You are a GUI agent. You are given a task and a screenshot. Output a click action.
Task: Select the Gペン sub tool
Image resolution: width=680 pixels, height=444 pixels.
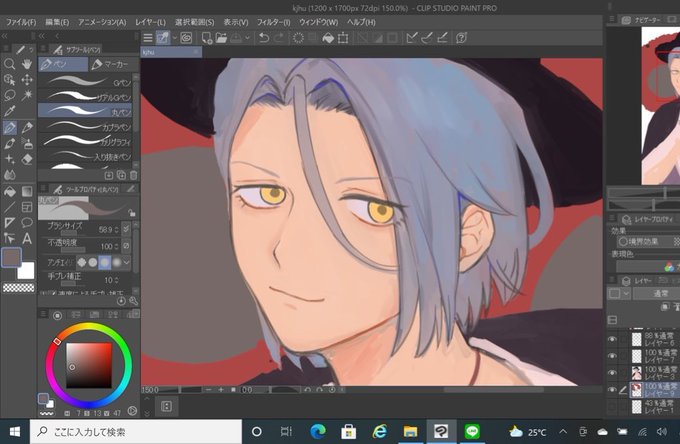click(85, 81)
